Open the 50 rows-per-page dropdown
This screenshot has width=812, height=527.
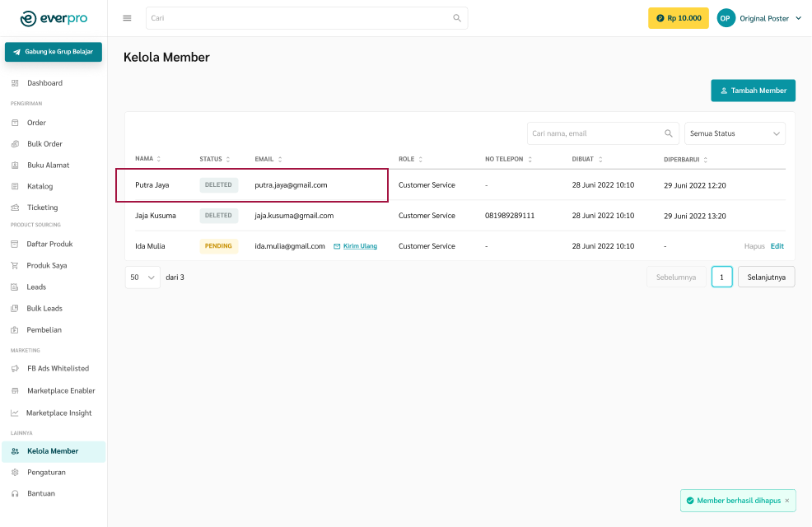click(142, 277)
